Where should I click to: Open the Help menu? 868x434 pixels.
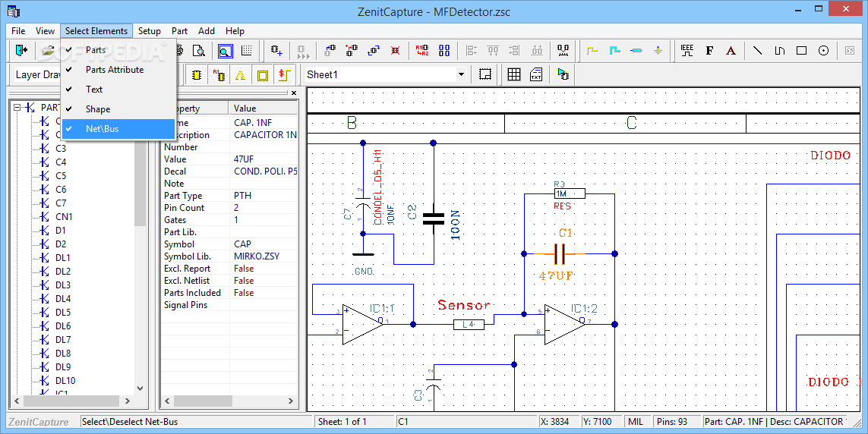coord(235,31)
